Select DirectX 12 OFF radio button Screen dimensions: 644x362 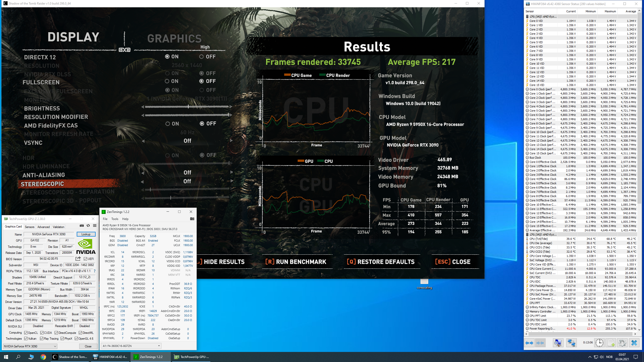point(202,57)
